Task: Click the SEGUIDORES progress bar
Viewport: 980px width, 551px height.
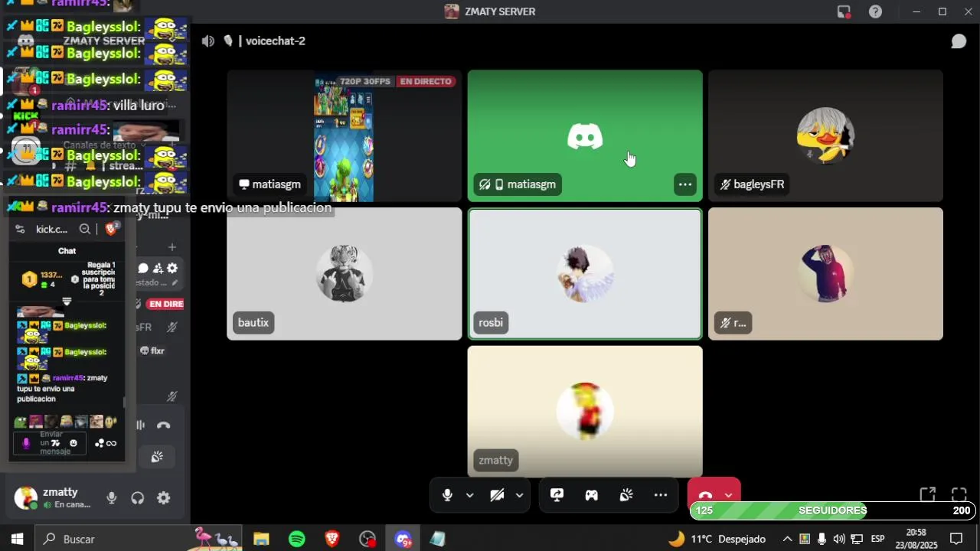Action: (833, 510)
